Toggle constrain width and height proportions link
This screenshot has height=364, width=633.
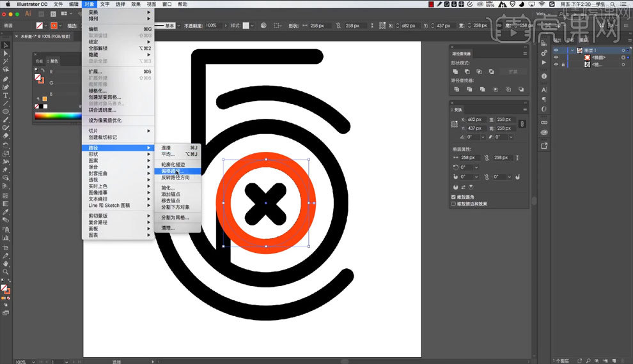[522, 124]
